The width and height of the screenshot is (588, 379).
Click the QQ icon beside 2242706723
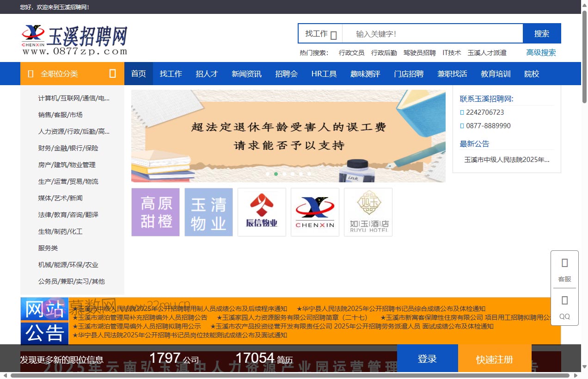461,112
